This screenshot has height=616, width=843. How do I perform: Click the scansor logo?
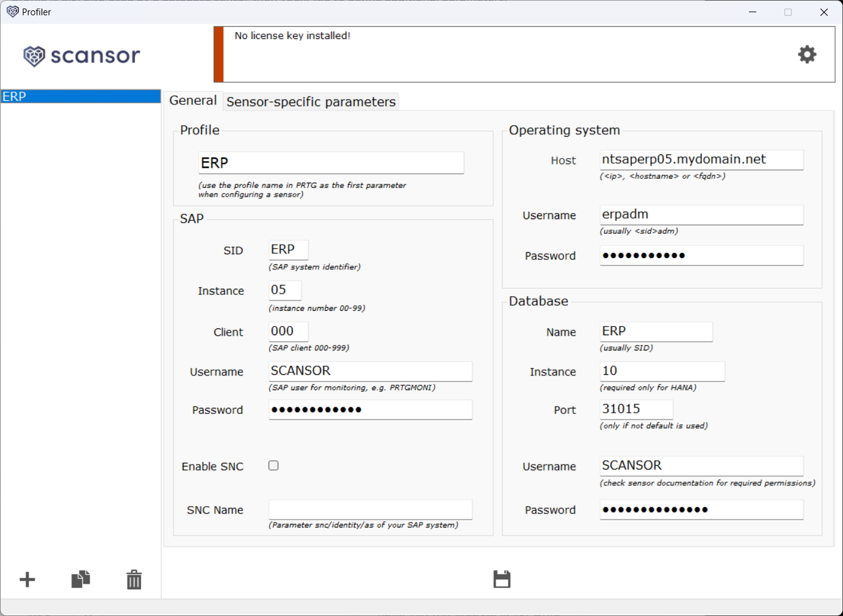coord(82,56)
